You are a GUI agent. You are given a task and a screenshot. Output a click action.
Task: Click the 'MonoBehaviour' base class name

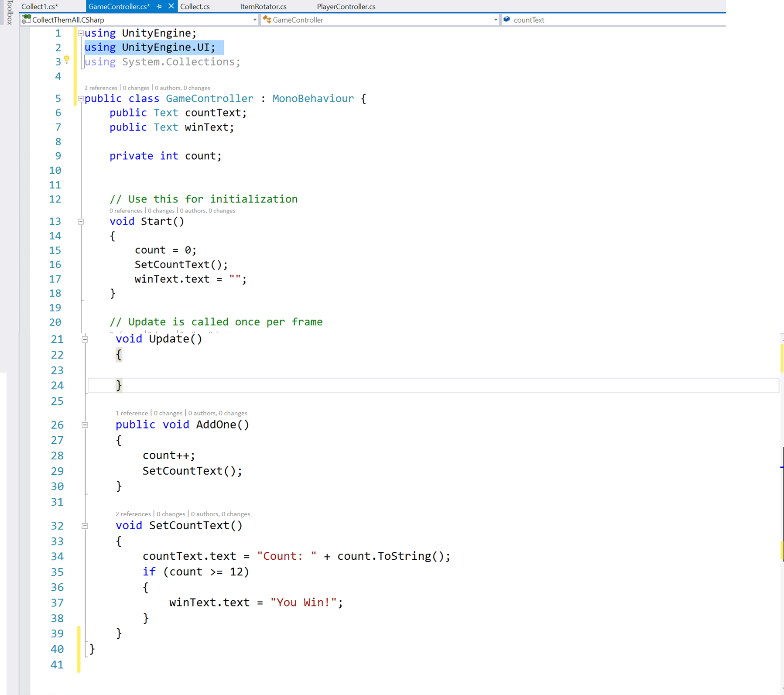313,99
